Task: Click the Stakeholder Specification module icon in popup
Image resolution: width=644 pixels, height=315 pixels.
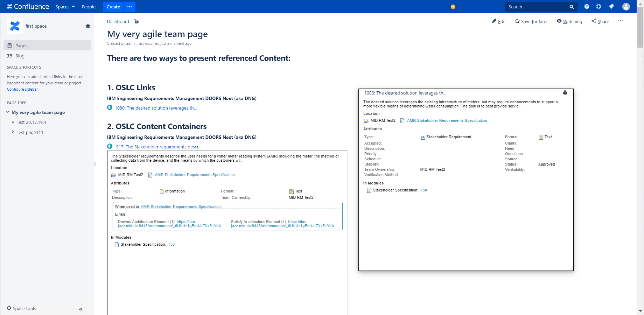Action: [x=369, y=190]
